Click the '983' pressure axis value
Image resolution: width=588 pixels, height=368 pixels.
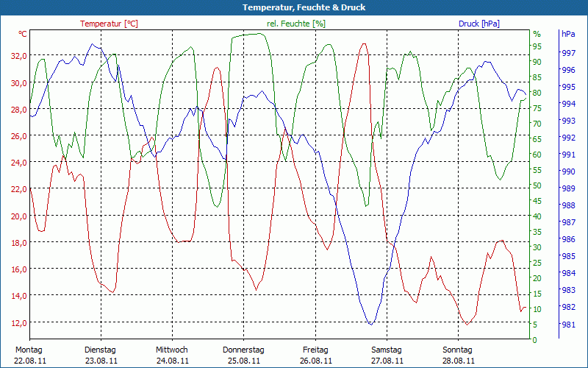[569, 290]
